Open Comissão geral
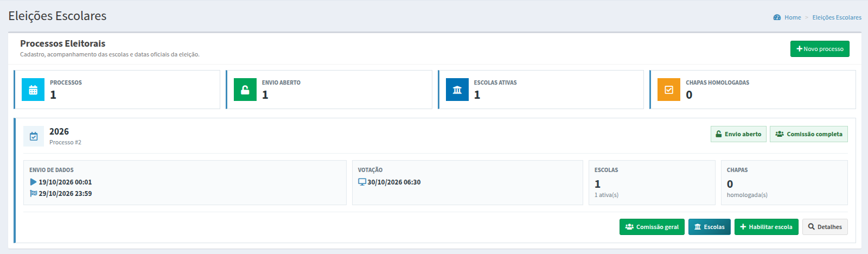 [x=652, y=227]
